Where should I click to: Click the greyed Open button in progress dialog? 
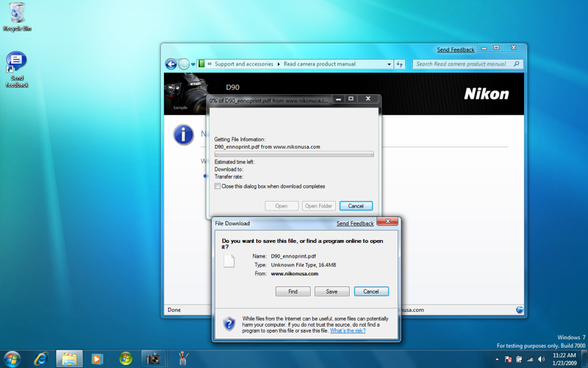pos(282,206)
